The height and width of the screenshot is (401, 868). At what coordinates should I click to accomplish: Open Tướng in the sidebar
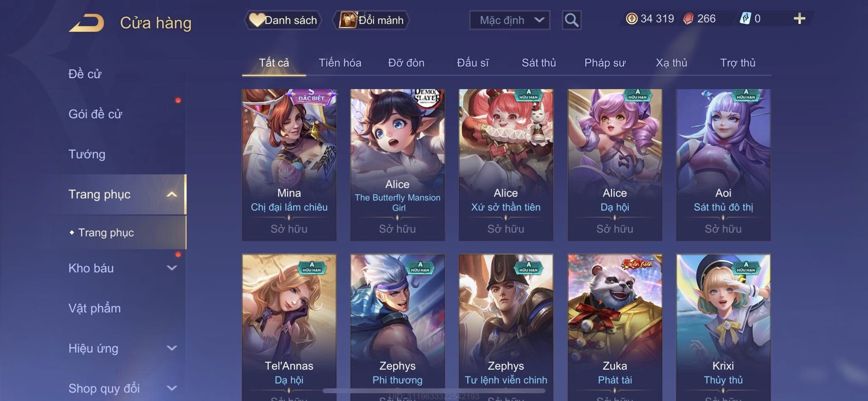tap(87, 154)
